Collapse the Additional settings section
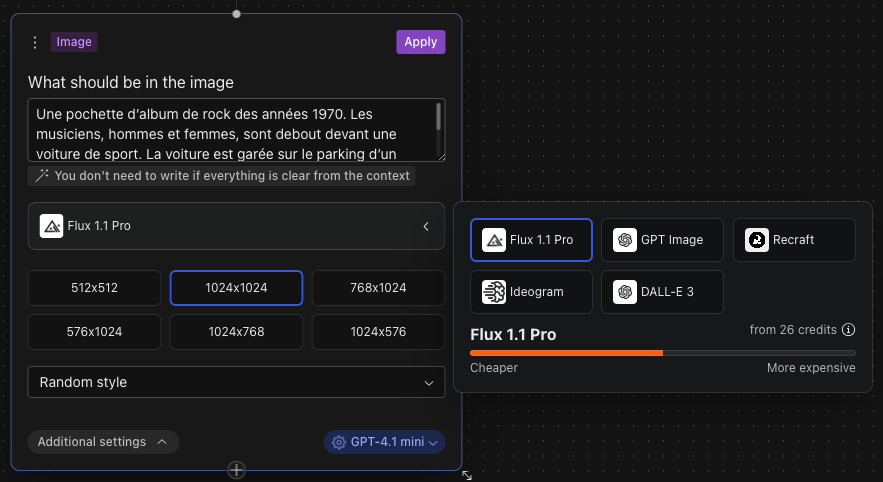The height and width of the screenshot is (482, 883). click(103, 442)
